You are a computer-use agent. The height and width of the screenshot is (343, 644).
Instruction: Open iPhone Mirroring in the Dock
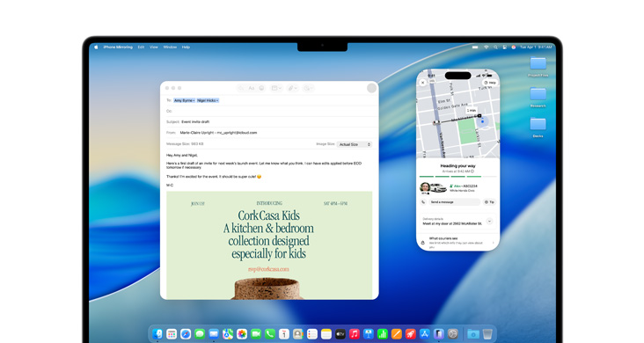coord(439,334)
